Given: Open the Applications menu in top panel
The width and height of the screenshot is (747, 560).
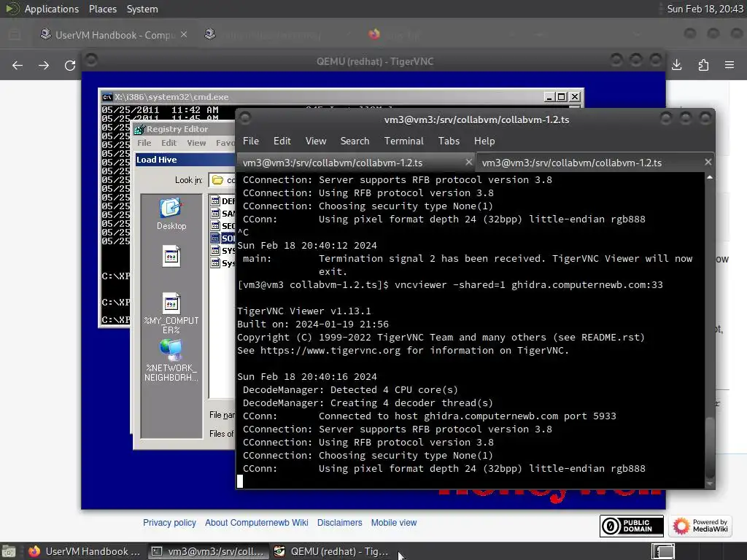Looking at the screenshot, I should [52, 9].
